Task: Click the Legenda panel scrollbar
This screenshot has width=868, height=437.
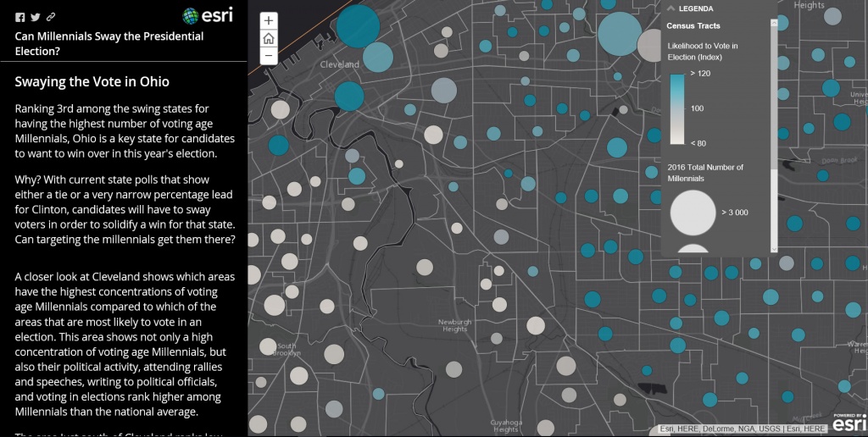Action: [x=774, y=97]
